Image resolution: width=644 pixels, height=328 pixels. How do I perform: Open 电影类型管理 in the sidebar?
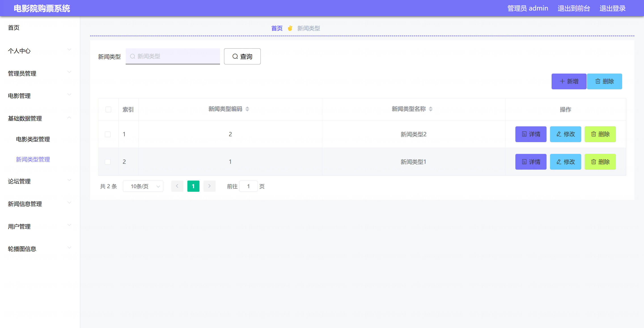pos(33,139)
